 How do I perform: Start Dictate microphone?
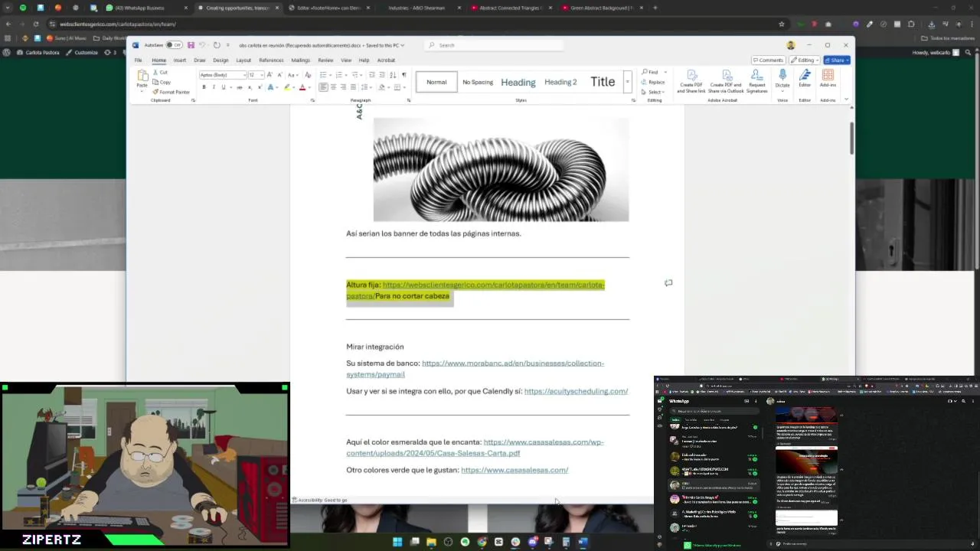point(782,79)
